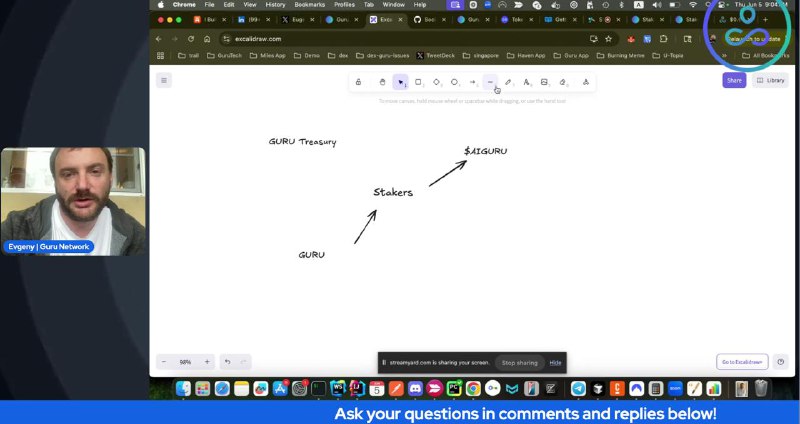Image resolution: width=800 pixels, height=424 pixels.
Task: Open the Library panel
Action: click(770, 80)
